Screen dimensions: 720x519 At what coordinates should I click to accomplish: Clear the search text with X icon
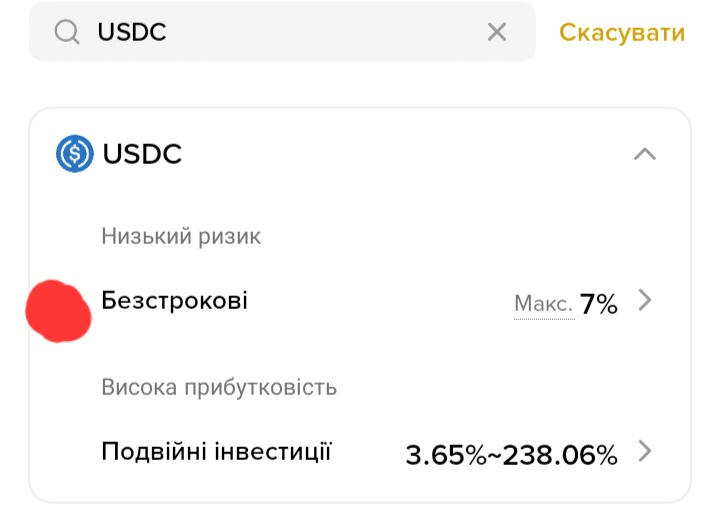click(x=497, y=33)
